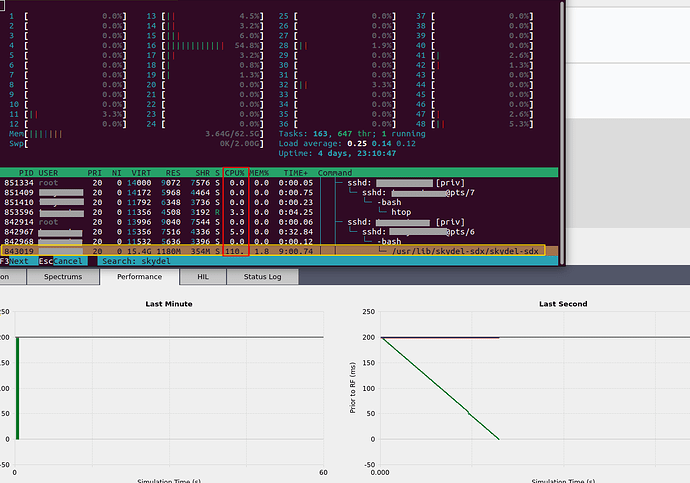Sort htop by the SHR column header
Image resolution: width=690 pixels, height=483 pixels.
click(202, 173)
